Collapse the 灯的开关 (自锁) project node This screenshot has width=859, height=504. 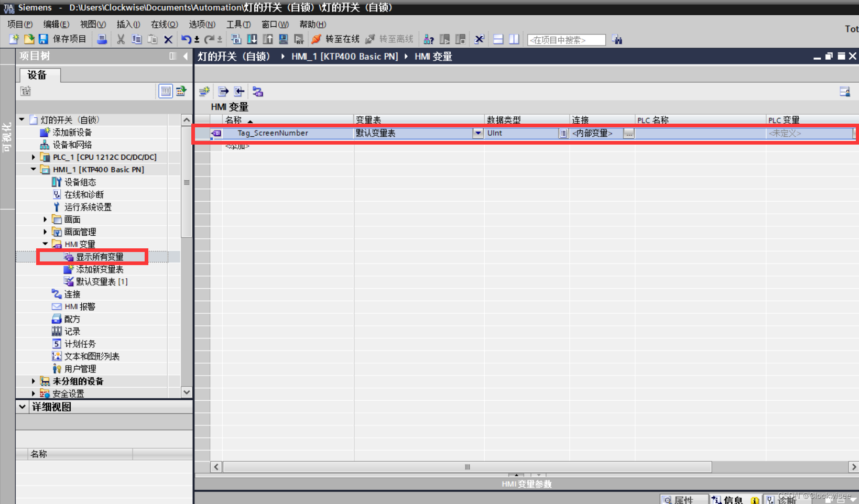22,120
